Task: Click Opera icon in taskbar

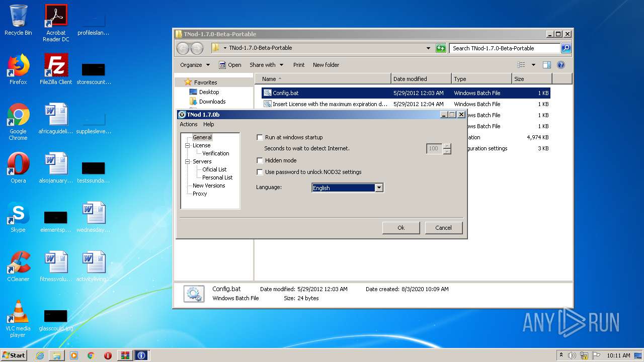Action: [x=108, y=355]
